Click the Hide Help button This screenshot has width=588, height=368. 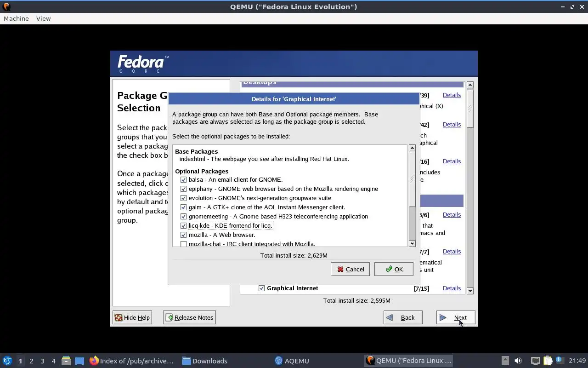(132, 317)
